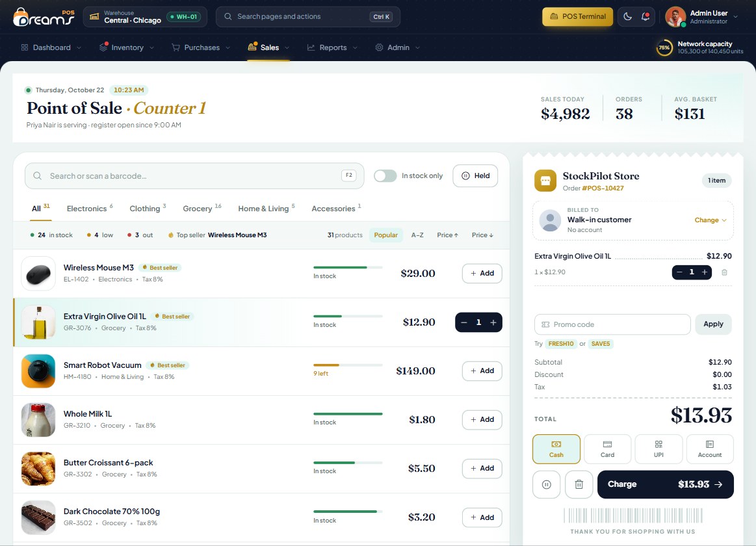
Task: Hold the current order with pause icon
Action: 546,484
